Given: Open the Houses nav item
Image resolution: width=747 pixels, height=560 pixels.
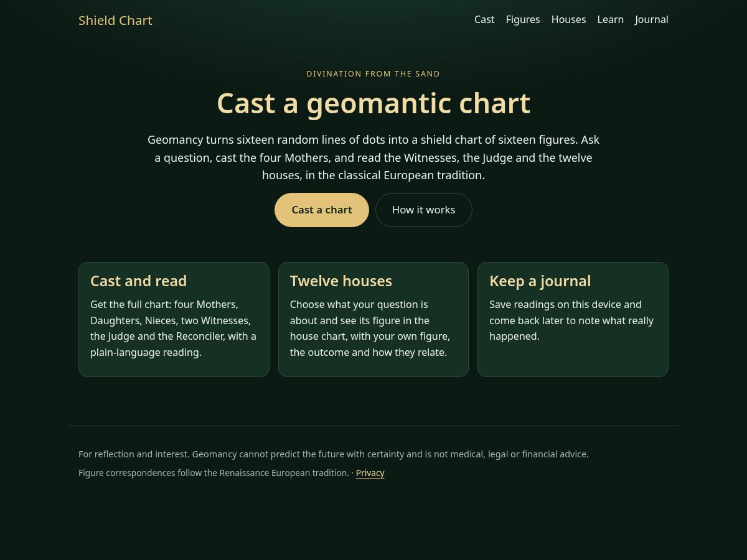Looking at the screenshot, I should (x=568, y=19).
